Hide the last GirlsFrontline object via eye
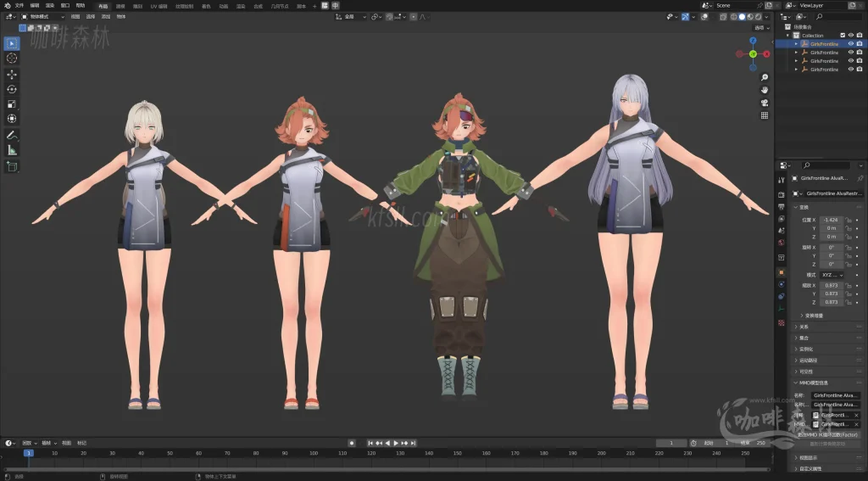This screenshot has height=481, width=868. click(851, 70)
